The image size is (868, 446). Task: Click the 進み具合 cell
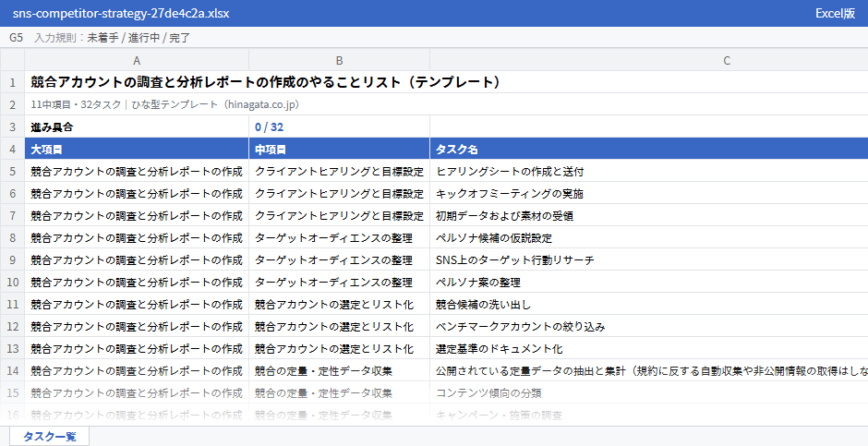pyautogui.click(x=137, y=127)
